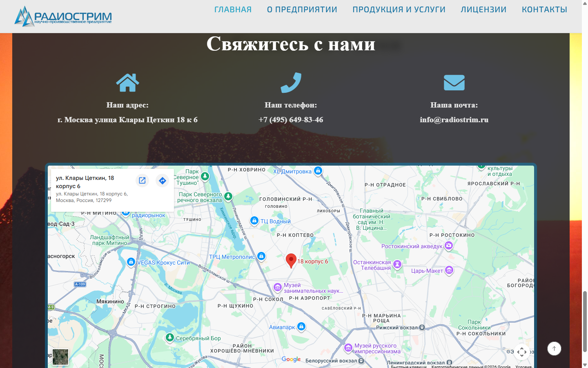Click the house address icon
The width and height of the screenshot is (588, 368).
click(127, 83)
